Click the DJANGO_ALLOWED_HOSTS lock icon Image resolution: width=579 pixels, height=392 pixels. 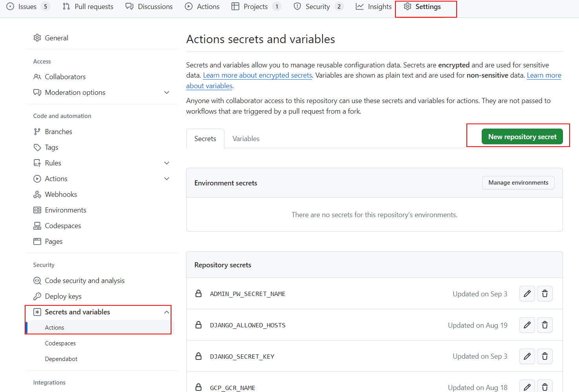click(198, 325)
